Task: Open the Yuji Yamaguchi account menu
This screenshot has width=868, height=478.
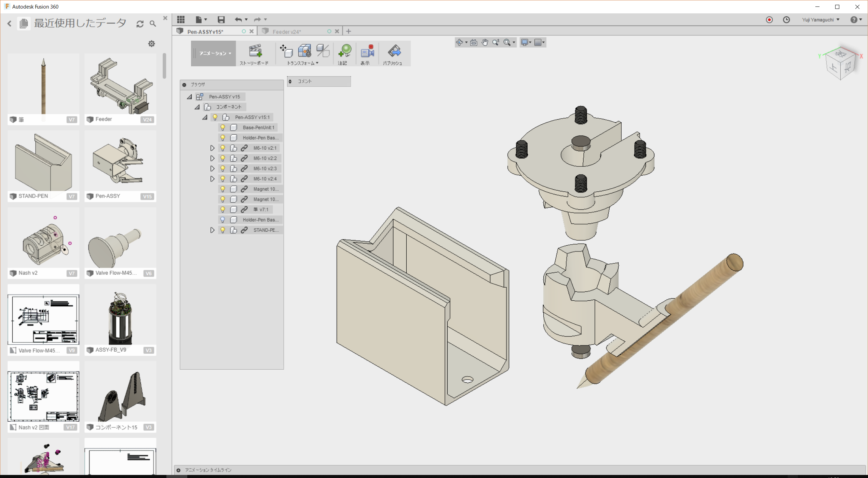Action: pos(820,20)
